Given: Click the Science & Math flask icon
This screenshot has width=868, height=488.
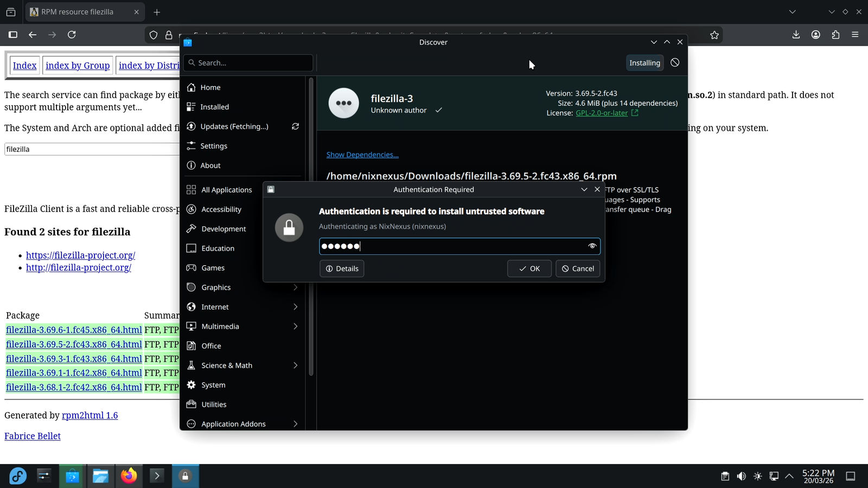Looking at the screenshot, I should (x=191, y=365).
